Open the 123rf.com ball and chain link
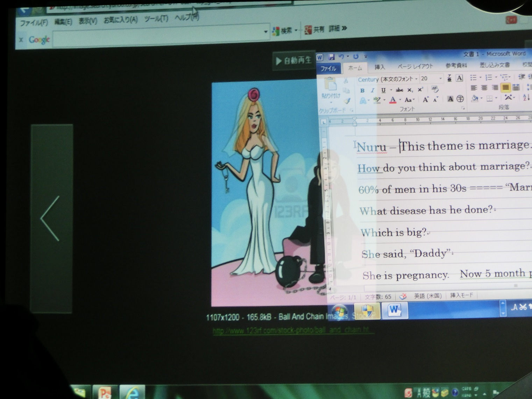The image size is (532, 399). [293, 330]
